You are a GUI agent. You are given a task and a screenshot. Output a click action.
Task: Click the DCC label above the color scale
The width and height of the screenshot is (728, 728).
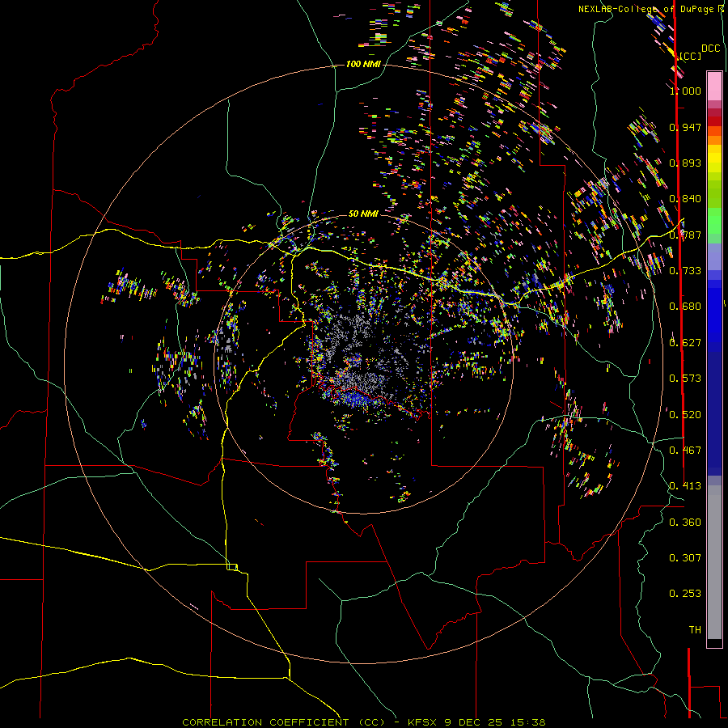point(710,49)
